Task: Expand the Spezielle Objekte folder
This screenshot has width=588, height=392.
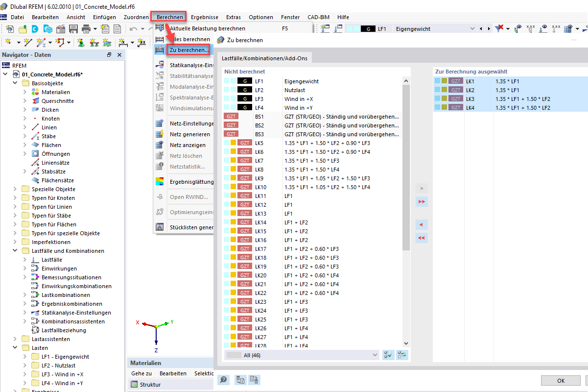Action: pyautogui.click(x=15, y=189)
